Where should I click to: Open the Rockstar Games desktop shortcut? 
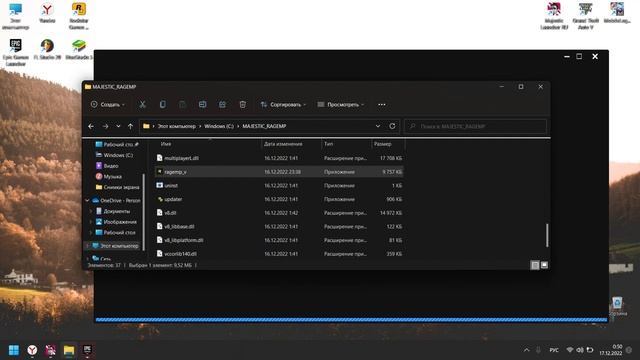pos(79,16)
